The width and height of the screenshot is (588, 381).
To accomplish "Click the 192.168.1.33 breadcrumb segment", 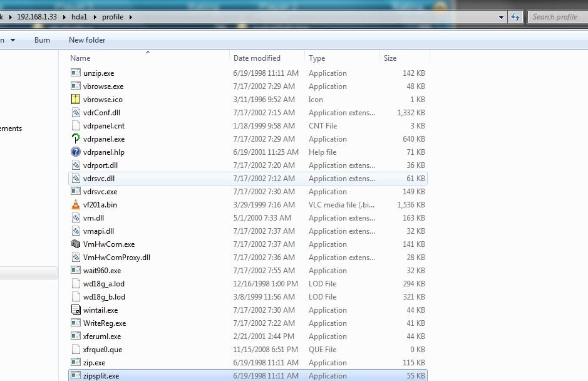I will (41, 17).
